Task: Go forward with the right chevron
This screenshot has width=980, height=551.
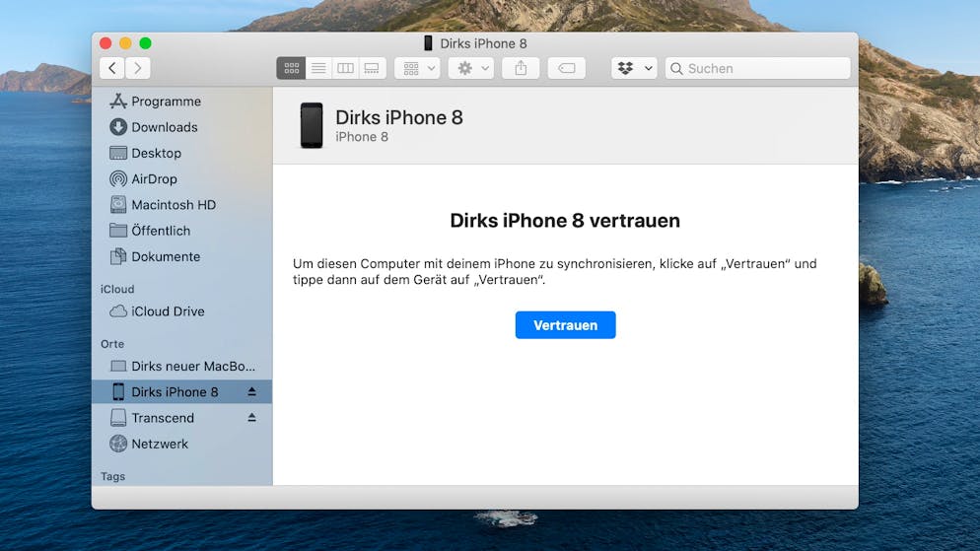Action: [x=138, y=68]
